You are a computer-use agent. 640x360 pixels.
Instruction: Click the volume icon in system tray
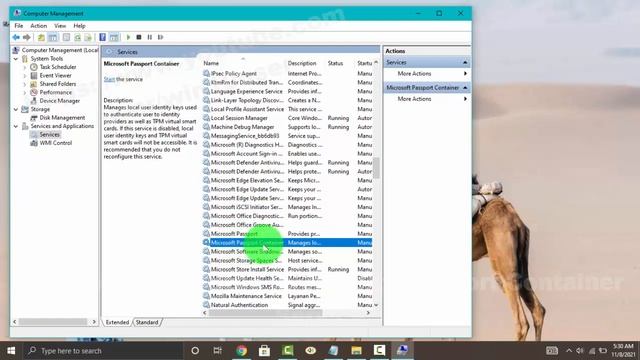(580, 351)
